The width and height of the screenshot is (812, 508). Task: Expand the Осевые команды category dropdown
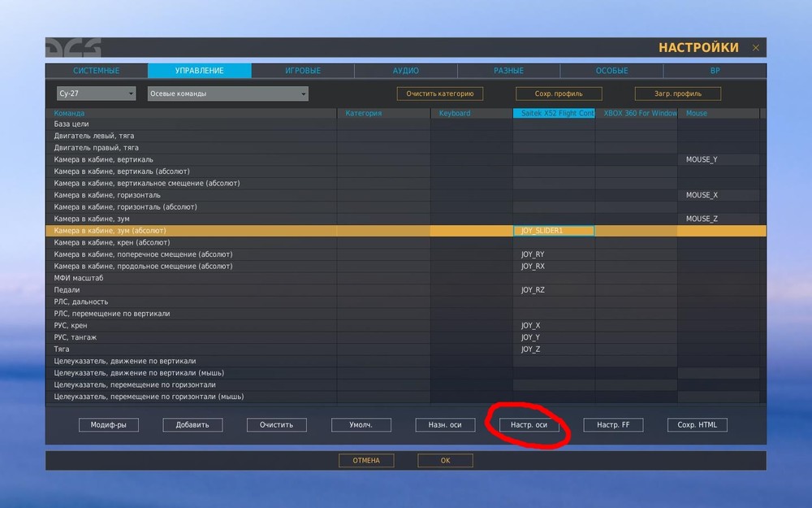coord(228,93)
